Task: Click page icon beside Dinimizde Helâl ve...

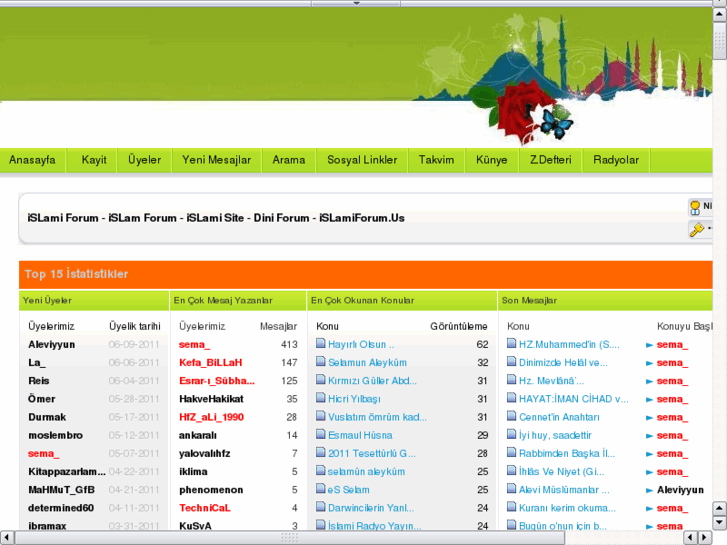Action: coord(511,361)
